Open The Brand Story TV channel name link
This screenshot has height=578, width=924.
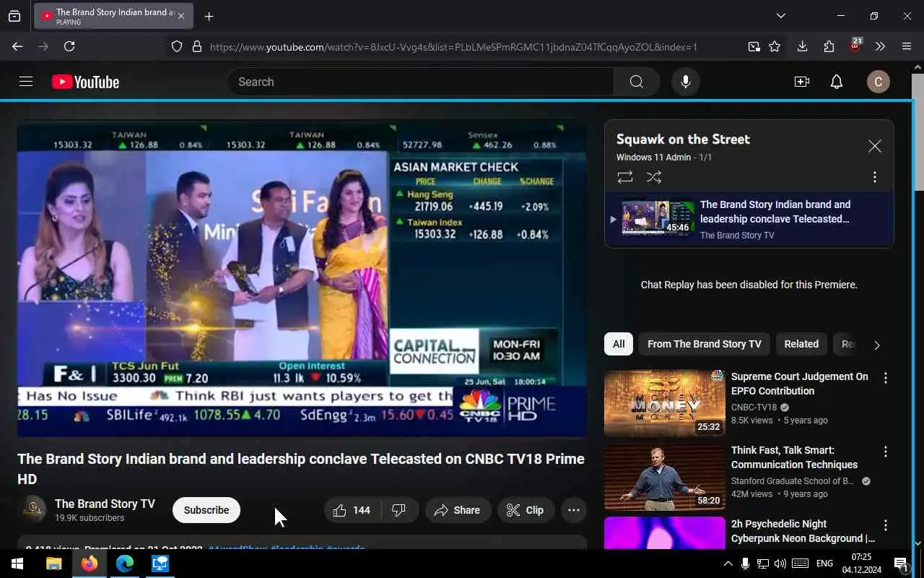tap(105, 504)
